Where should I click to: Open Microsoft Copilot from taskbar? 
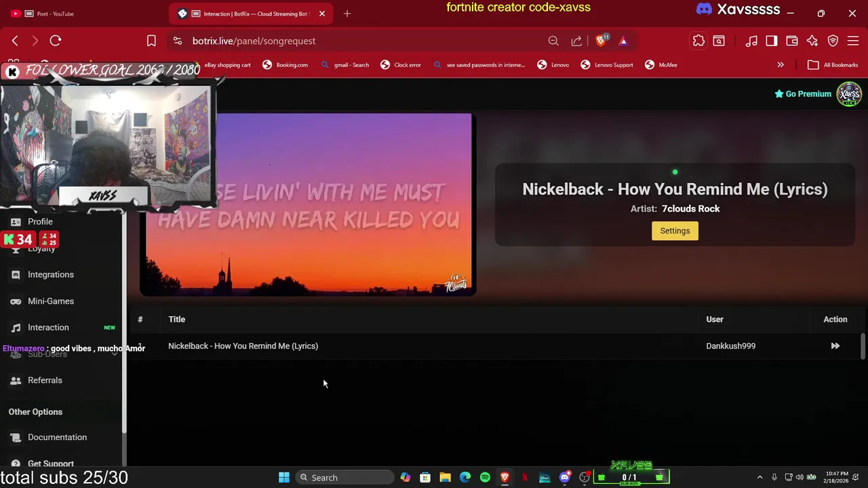(x=406, y=477)
